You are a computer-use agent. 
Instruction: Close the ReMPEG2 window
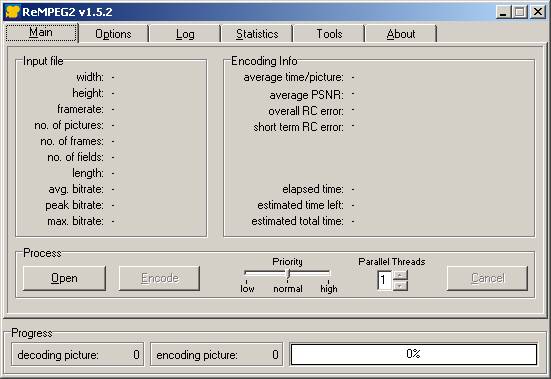coord(538,12)
